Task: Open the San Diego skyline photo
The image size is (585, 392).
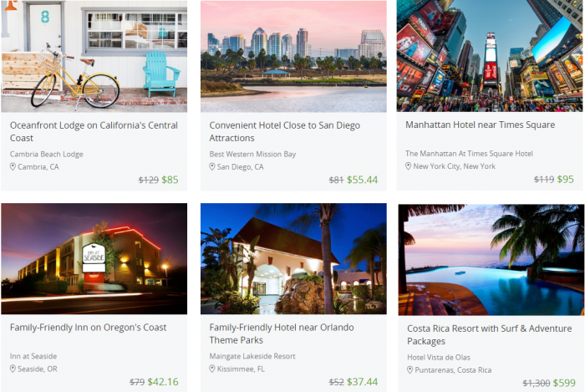Action: click(x=293, y=56)
